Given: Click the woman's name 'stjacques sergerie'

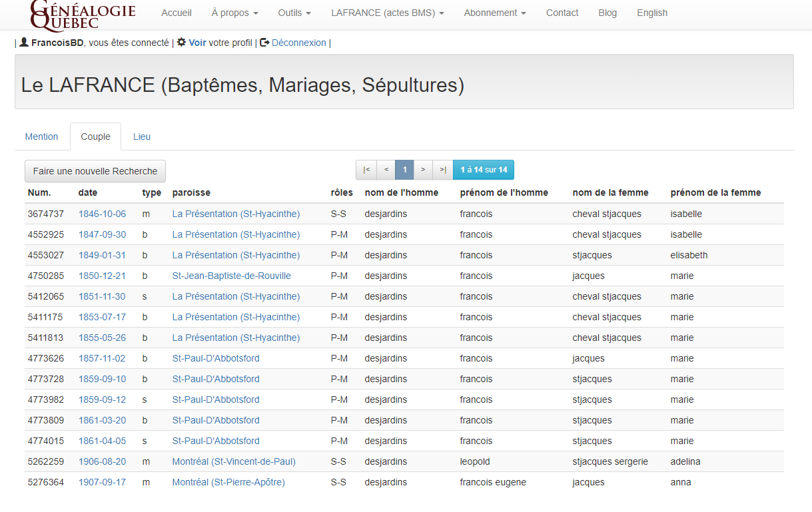Looking at the screenshot, I should pos(610,461).
